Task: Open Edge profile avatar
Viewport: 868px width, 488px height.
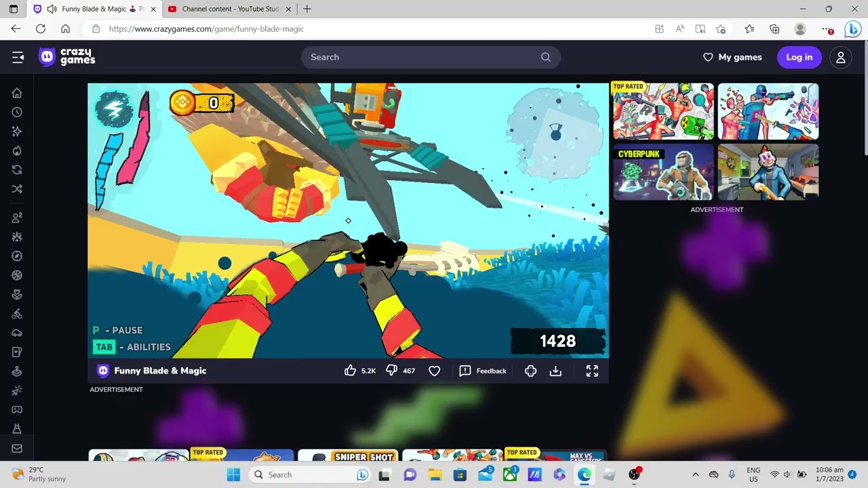Action: (800, 29)
